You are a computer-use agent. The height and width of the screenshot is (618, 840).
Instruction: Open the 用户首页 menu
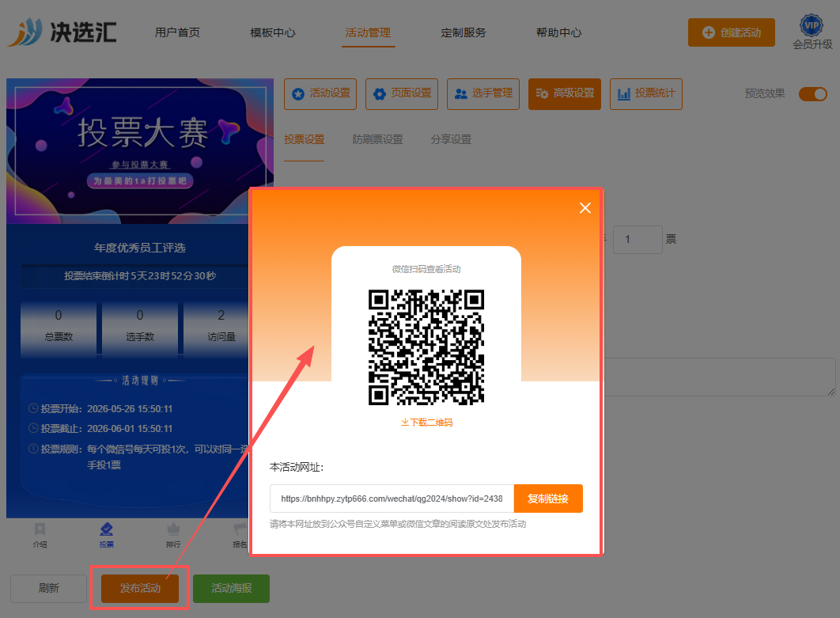click(177, 32)
